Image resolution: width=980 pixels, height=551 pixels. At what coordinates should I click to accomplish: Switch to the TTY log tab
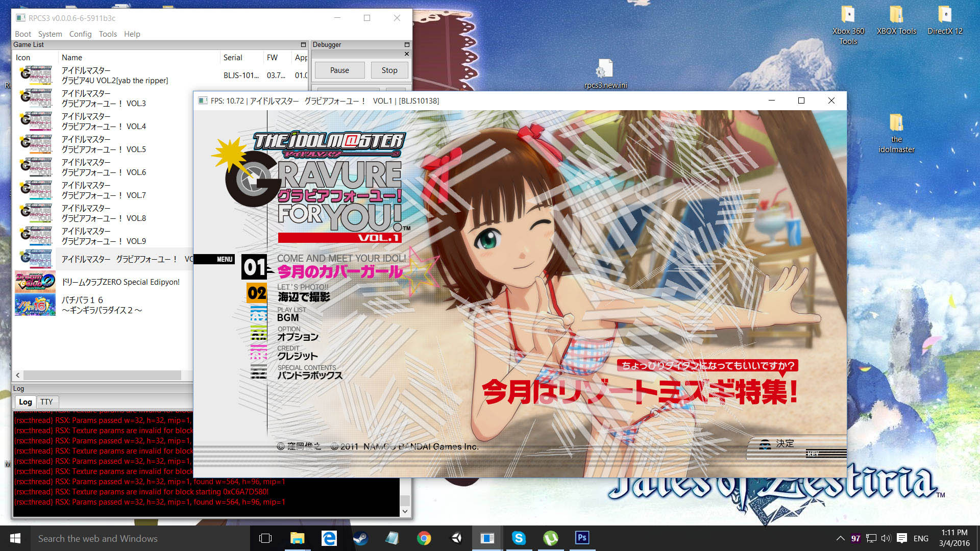pyautogui.click(x=46, y=402)
